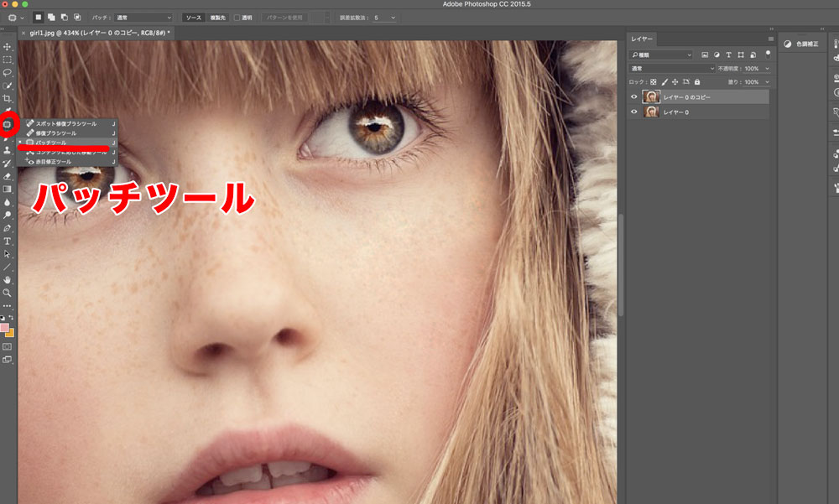
Task: Hide the レイヤー 0 のコピー layer
Action: pos(634,96)
